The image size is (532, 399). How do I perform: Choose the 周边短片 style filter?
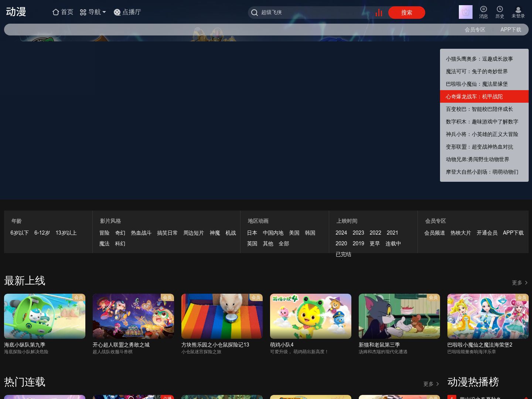point(194,233)
